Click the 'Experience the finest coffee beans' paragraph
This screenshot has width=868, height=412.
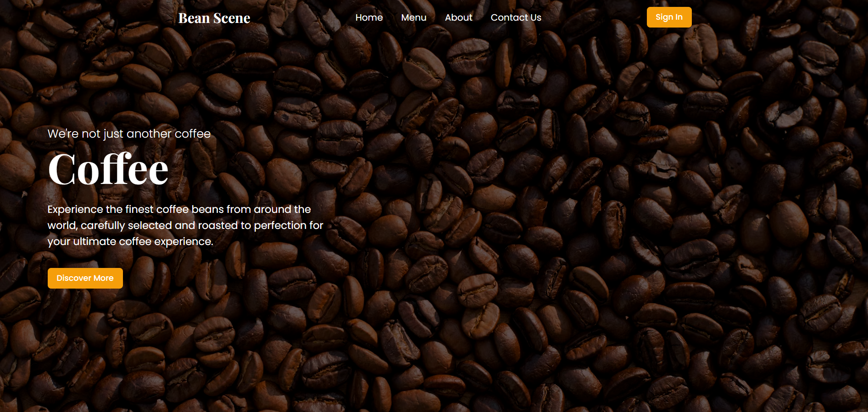185,225
